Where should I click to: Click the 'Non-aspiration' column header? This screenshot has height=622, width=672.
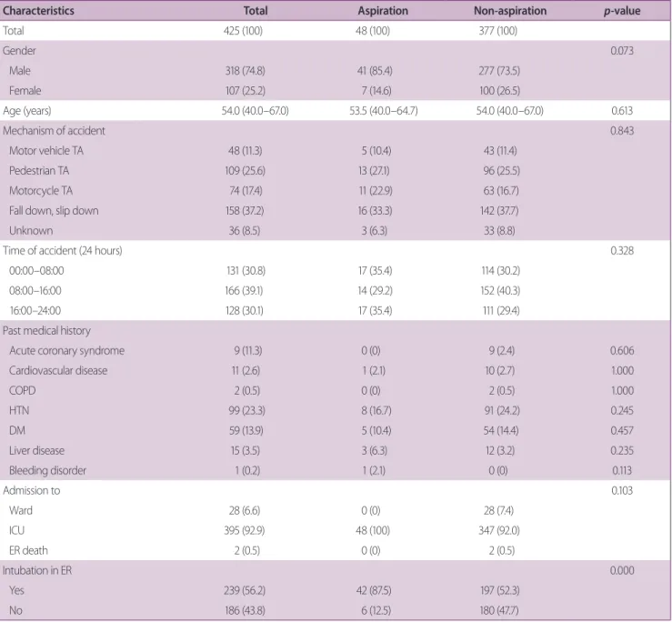[510, 11]
